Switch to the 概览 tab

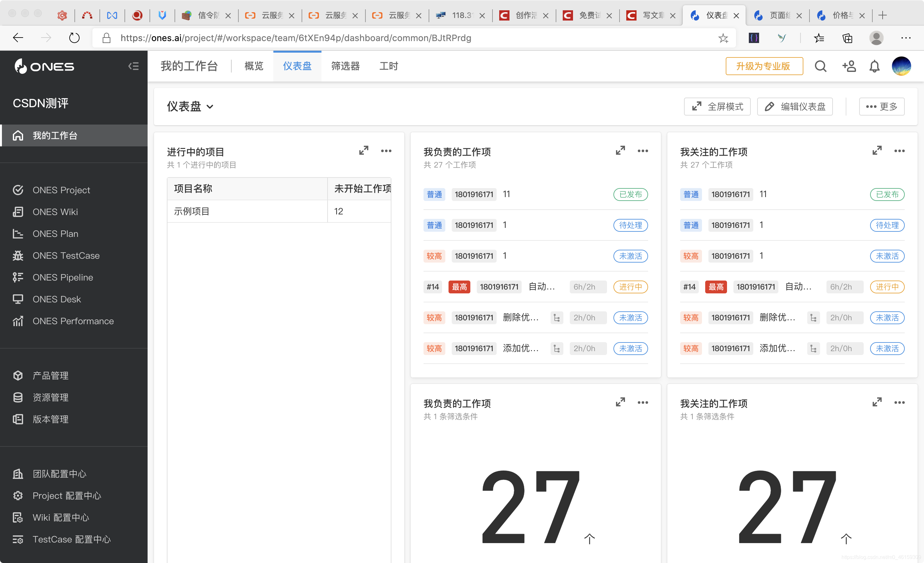click(254, 66)
